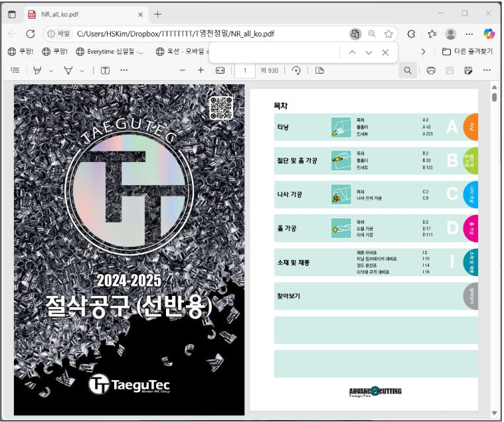Click the find-on-page icon in address bar

(355, 34)
